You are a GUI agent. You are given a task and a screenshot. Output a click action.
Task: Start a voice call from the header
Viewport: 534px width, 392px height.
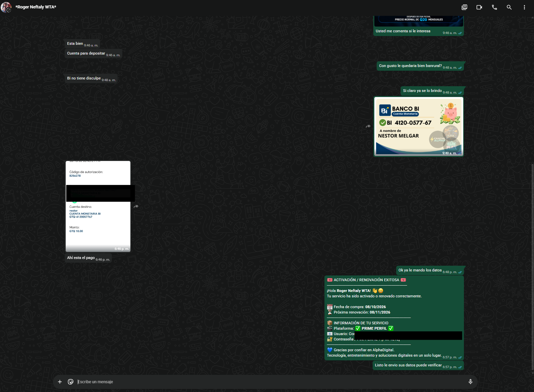[494, 7]
